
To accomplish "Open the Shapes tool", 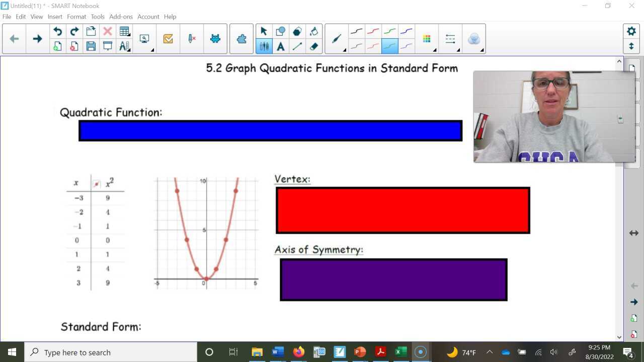I will 280,31.
